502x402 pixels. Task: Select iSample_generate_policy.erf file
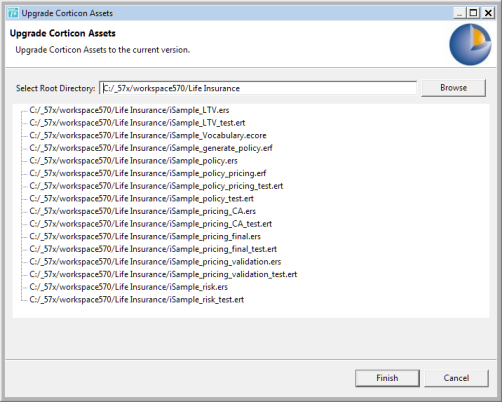[x=151, y=148]
